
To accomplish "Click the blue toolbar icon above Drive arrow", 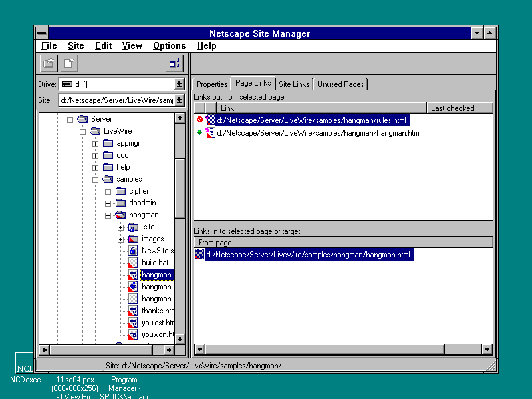I will point(174,63).
